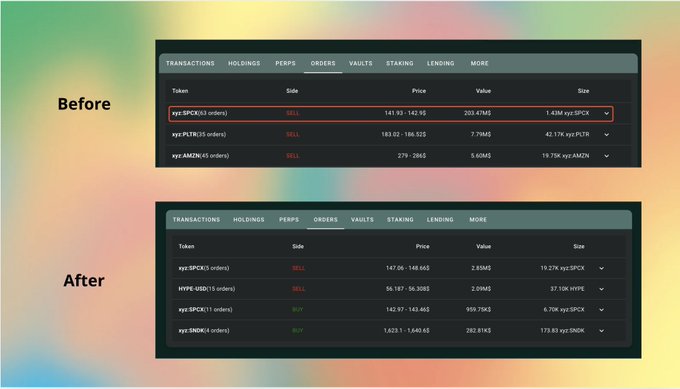Select Orders tab in After panel

click(326, 220)
